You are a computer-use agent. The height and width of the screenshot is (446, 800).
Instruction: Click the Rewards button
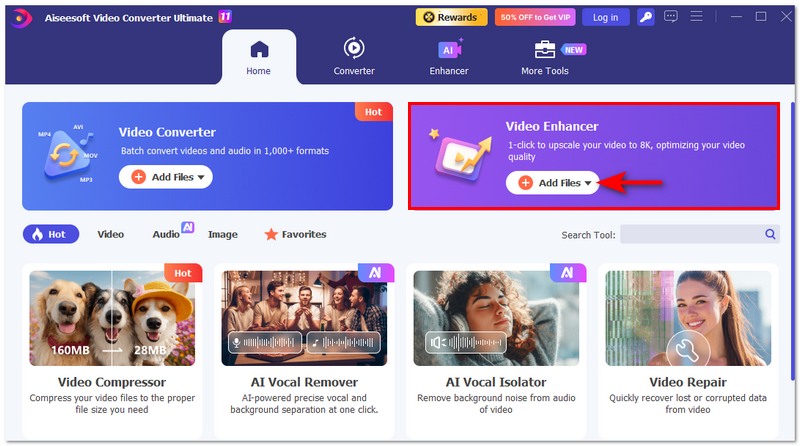pyautogui.click(x=452, y=17)
